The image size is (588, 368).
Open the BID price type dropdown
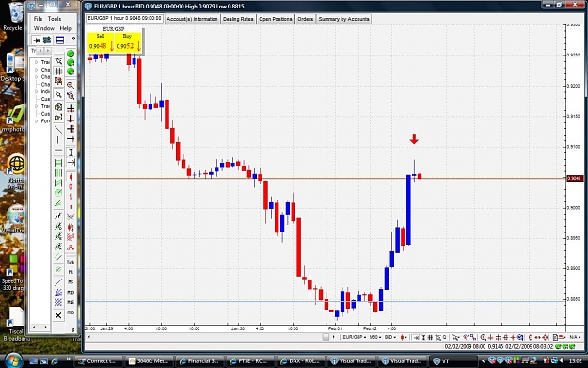coord(390,337)
